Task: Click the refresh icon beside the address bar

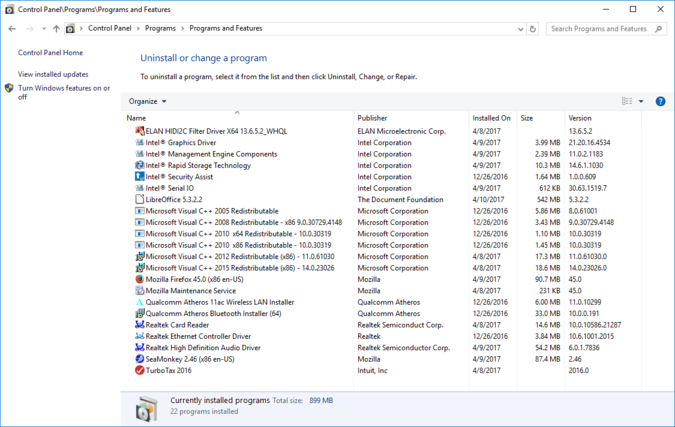Action: 533,29
